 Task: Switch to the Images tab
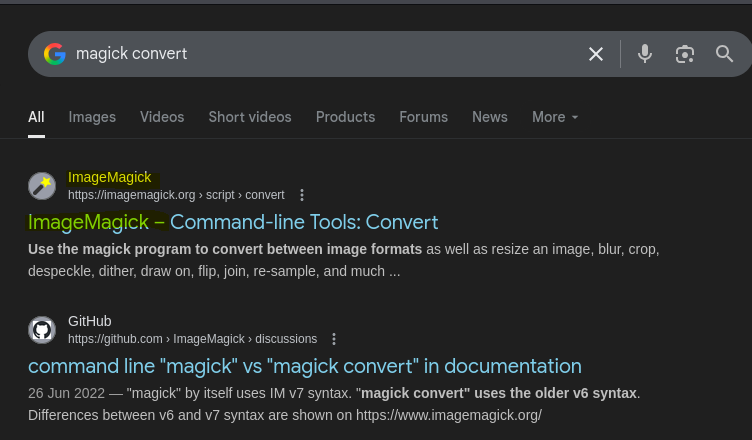tap(92, 117)
